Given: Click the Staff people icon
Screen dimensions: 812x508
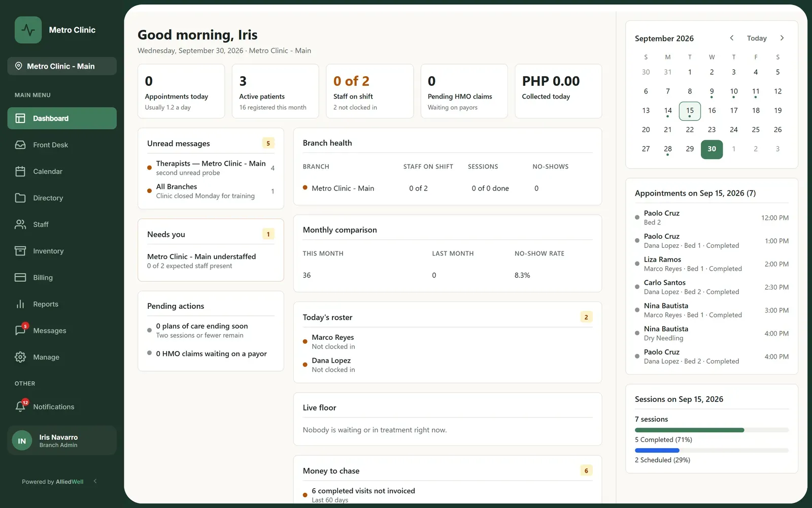Looking at the screenshot, I should pos(20,225).
